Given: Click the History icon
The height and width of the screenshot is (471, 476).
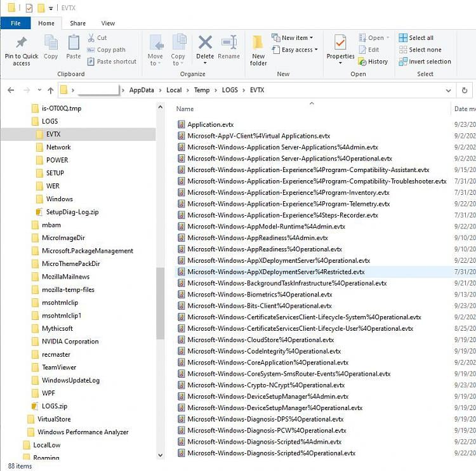Looking at the screenshot, I should (362, 62).
